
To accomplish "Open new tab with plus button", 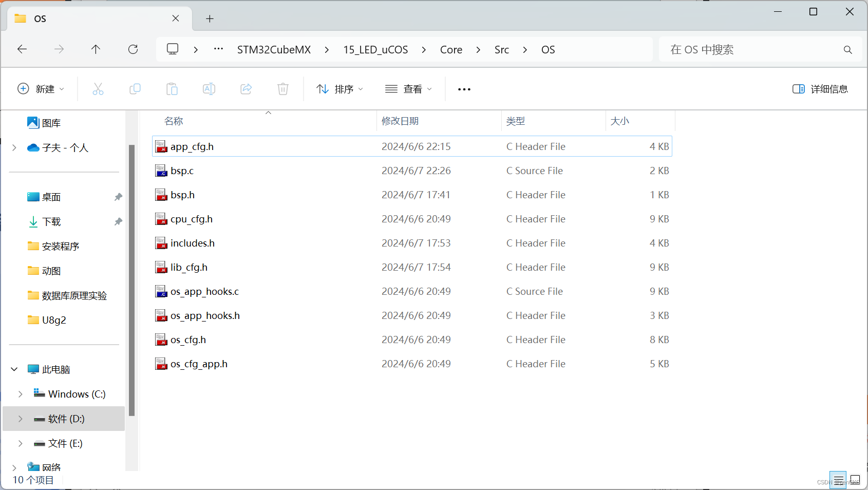I will tap(210, 18).
